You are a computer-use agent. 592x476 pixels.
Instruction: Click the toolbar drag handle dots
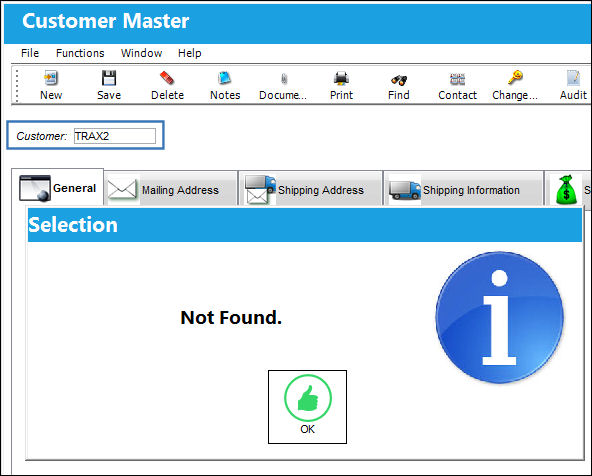coord(17,85)
